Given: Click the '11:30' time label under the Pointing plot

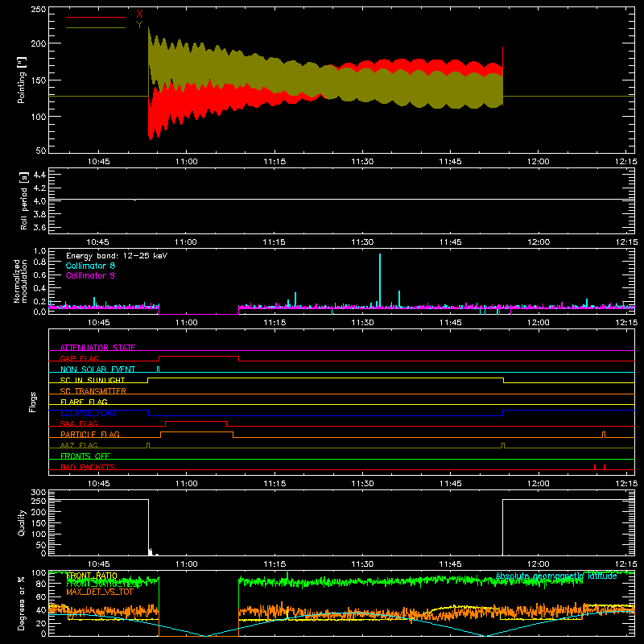Looking at the screenshot, I should tap(362, 162).
